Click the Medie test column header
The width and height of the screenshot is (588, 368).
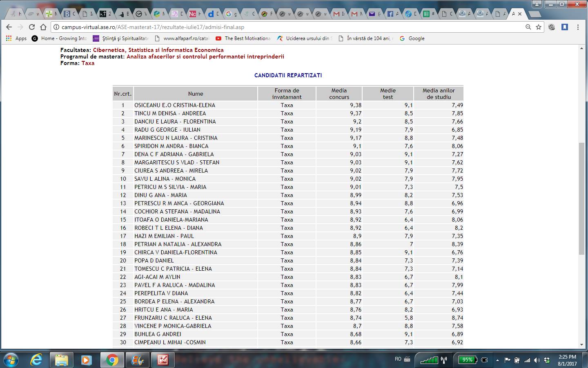pos(388,94)
